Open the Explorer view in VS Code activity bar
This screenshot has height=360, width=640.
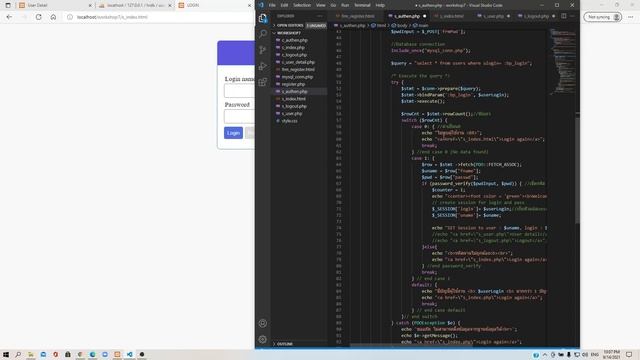(x=262, y=18)
